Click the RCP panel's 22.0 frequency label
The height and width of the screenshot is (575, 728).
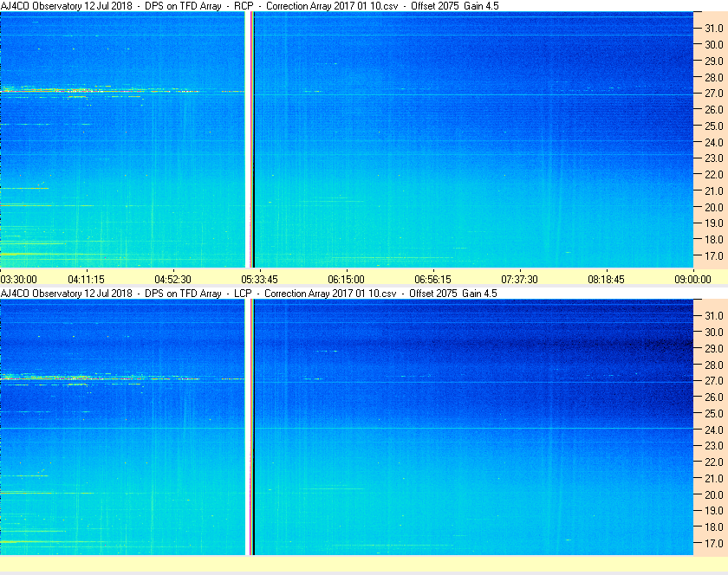(714, 175)
